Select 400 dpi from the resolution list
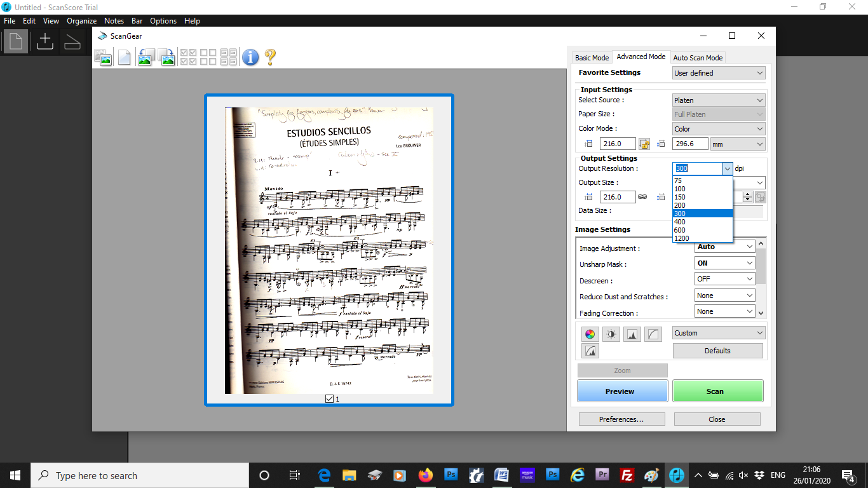The image size is (868, 488). 703,222
